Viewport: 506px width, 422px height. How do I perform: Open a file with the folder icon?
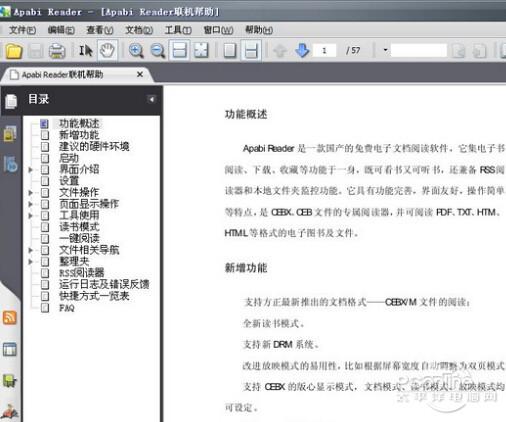(14, 51)
